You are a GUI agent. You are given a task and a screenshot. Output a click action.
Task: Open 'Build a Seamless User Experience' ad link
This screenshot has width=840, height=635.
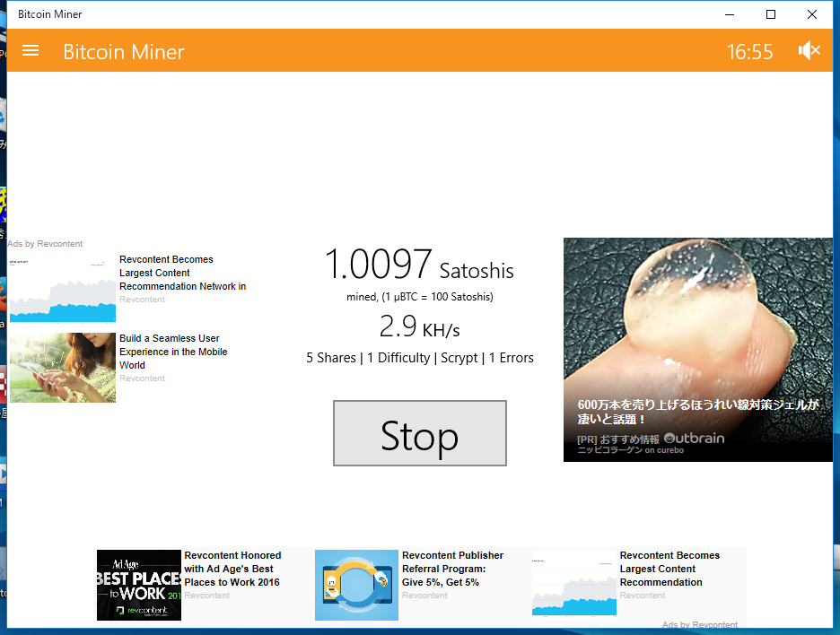tap(173, 352)
